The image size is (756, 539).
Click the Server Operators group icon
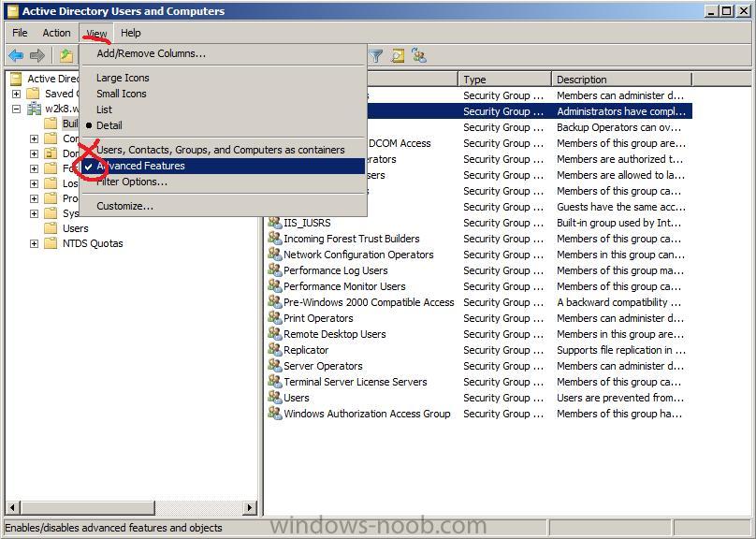click(275, 366)
